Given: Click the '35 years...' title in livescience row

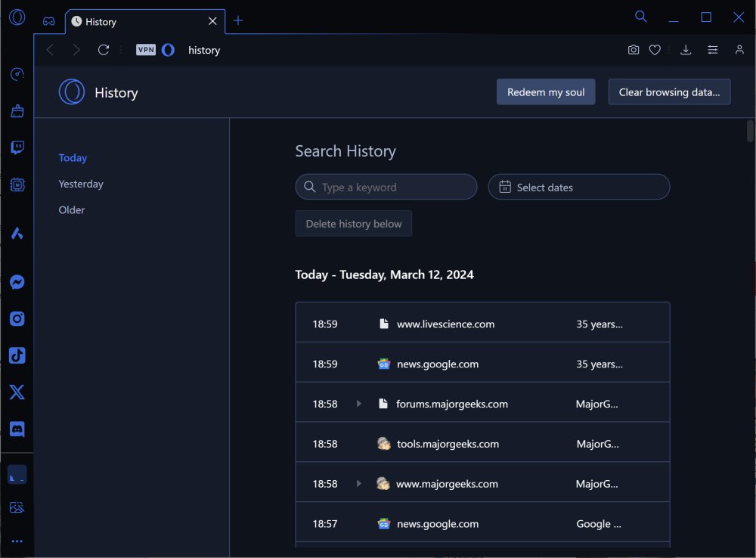Looking at the screenshot, I should [x=600, y=324].
